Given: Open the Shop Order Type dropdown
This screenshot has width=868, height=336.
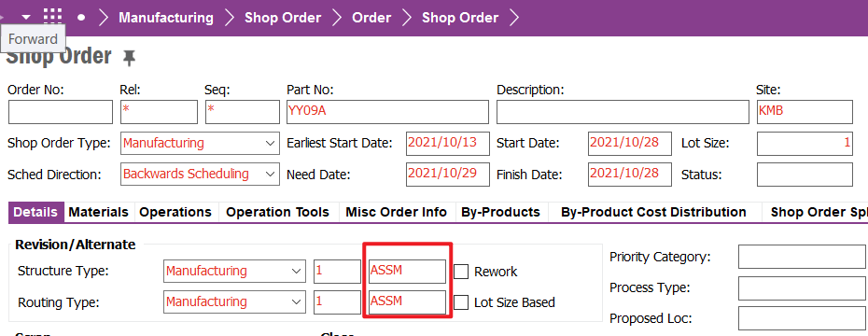Looking at the screenshot, I should pyautogui.click(x=200, y=144).
